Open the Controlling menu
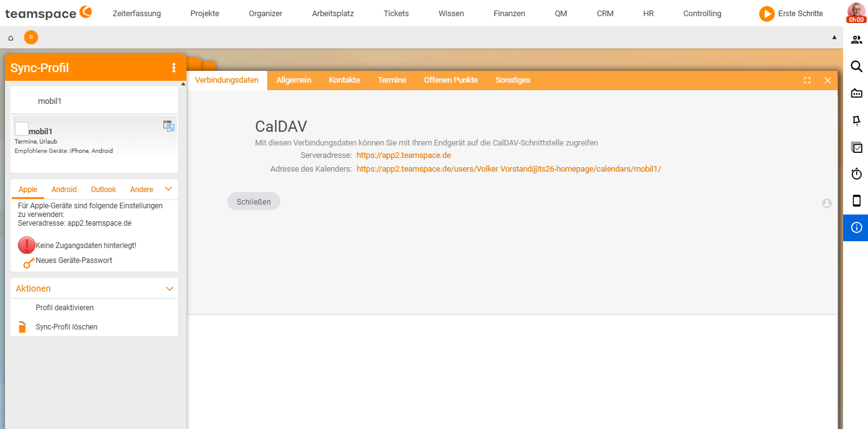Viewport: 868px width, 429px height. click(x=702, y=13)
